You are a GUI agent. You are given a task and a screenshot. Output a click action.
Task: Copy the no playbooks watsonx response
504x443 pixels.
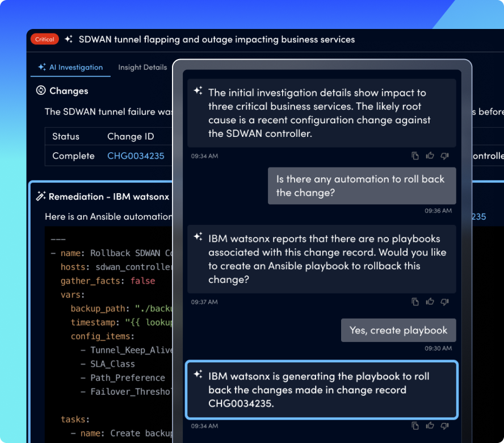tap(415, 302)
